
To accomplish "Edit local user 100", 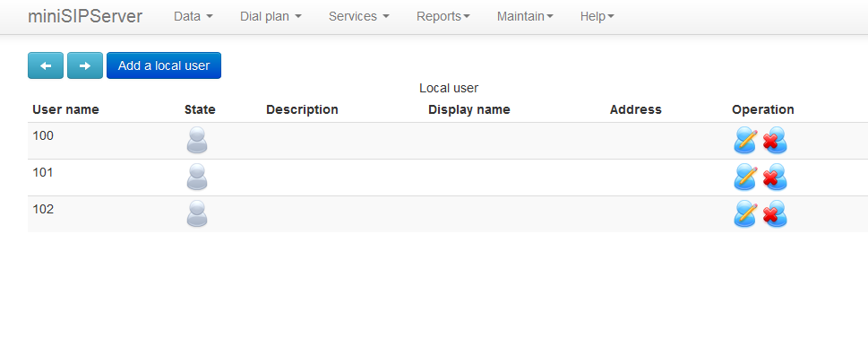I will tap(745, 140).
